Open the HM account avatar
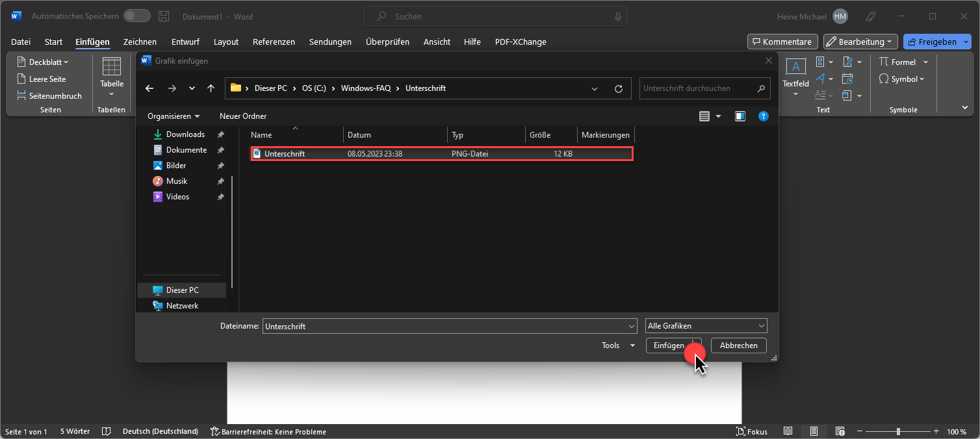The image size is (980, 439). pyautogui.click(x=840, y=16)
